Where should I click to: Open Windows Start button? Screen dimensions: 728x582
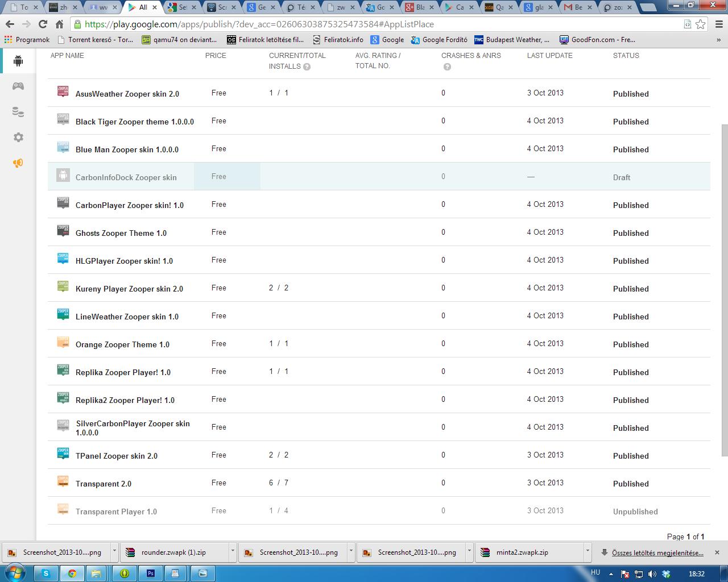(14, 572)
